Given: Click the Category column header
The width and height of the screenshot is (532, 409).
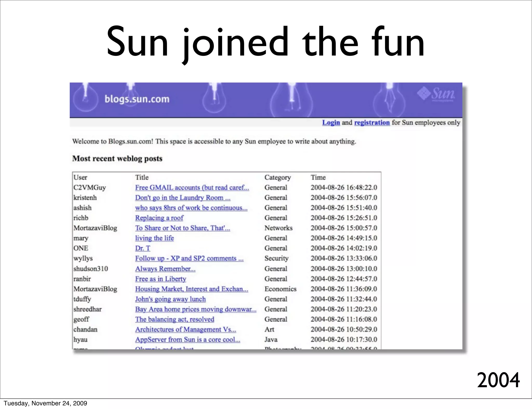Looking at the screenshot, I should coord(278,178).
